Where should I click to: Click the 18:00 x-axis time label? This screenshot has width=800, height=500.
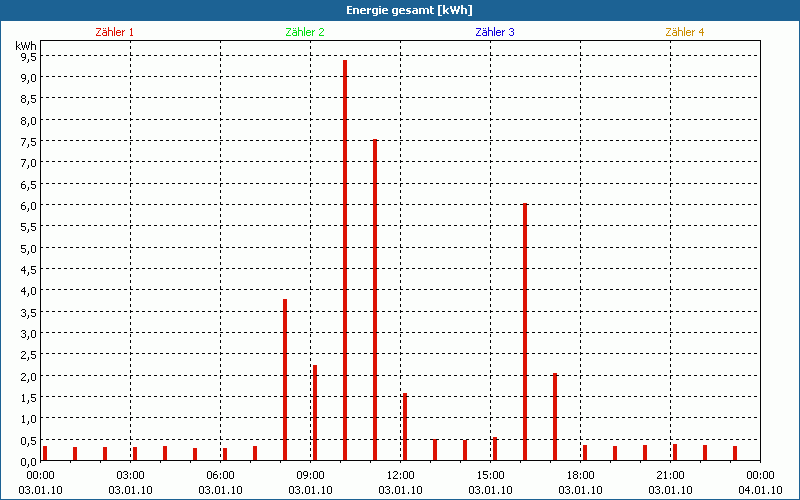pyautogui.click(x=581, y=476)
